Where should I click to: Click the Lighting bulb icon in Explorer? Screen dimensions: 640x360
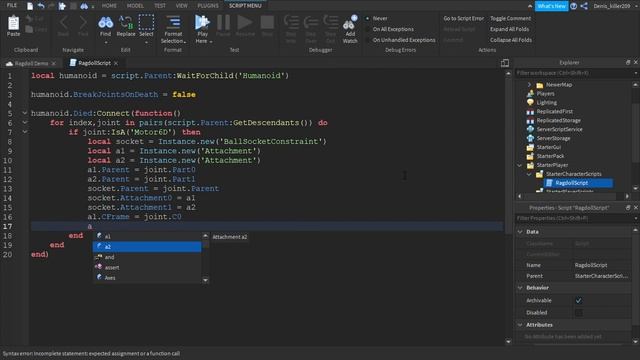tap(530, 102)
